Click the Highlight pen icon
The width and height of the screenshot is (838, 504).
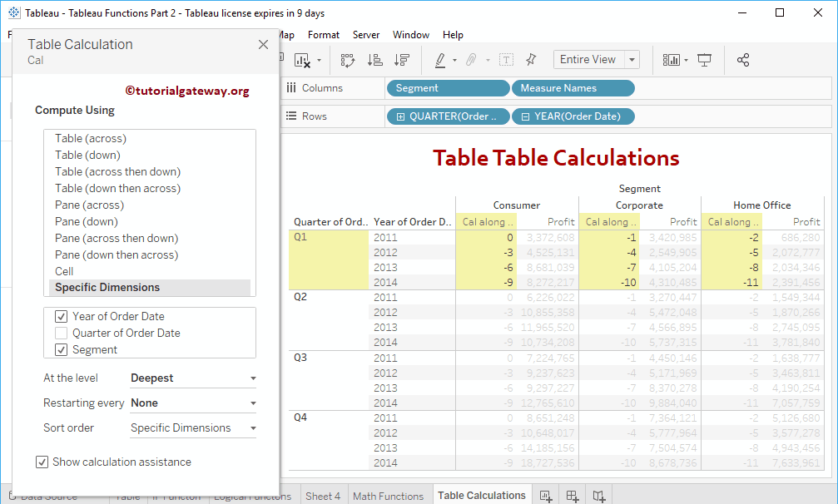click(x=440, y=60)
